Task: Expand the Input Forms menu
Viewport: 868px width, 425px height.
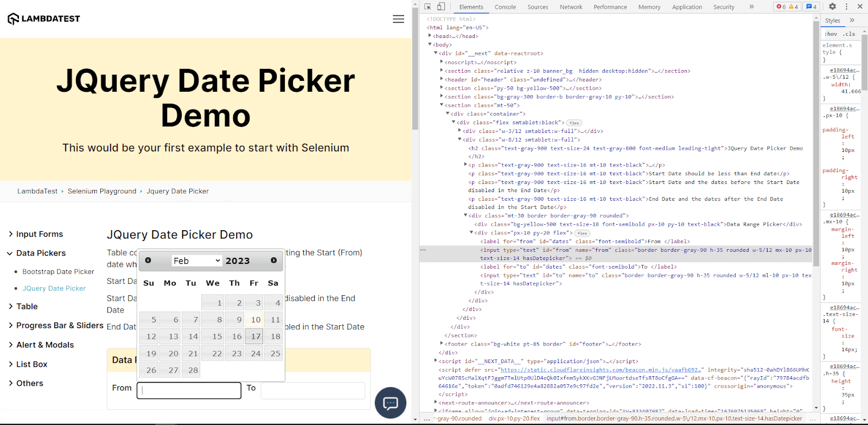Action: (x=36, y=234)
